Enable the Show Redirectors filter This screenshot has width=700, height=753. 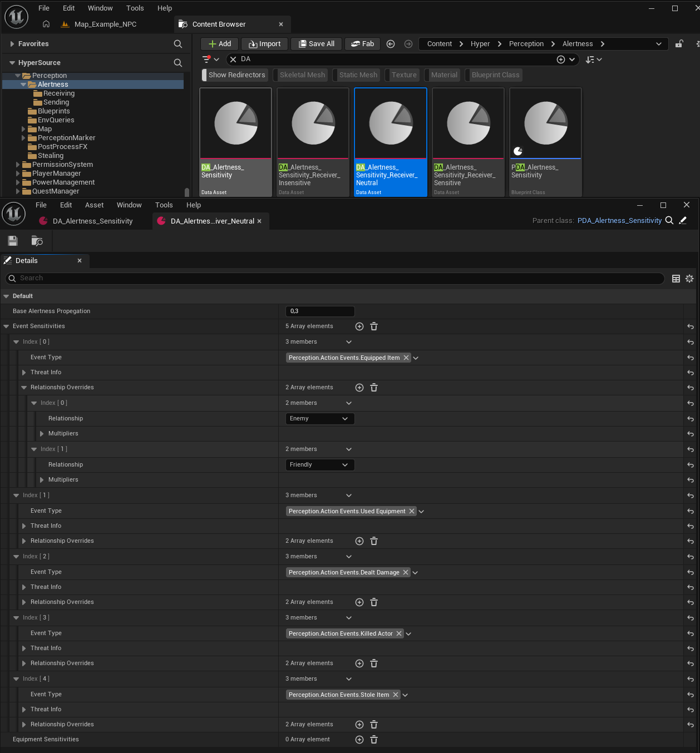[x=236, y=75]
